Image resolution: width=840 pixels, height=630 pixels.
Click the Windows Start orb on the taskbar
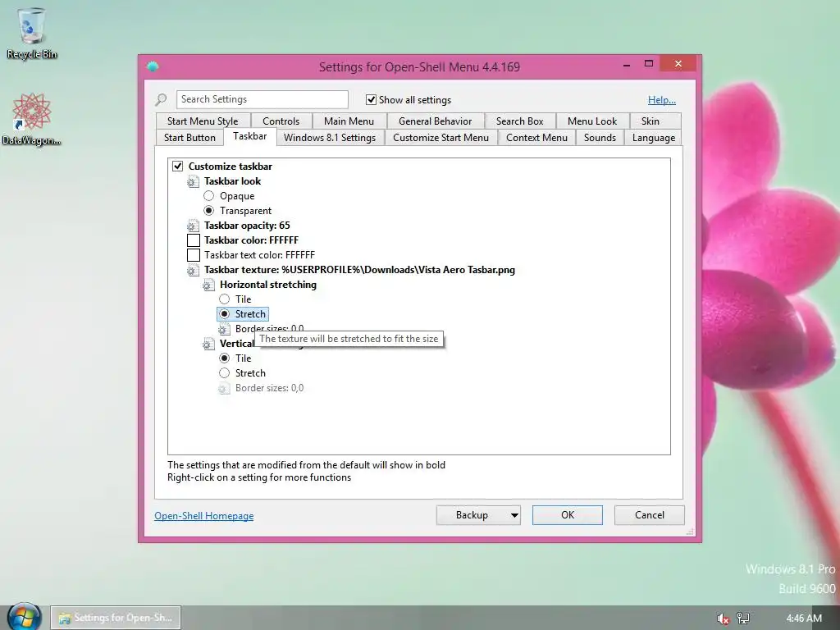[24, 616]
